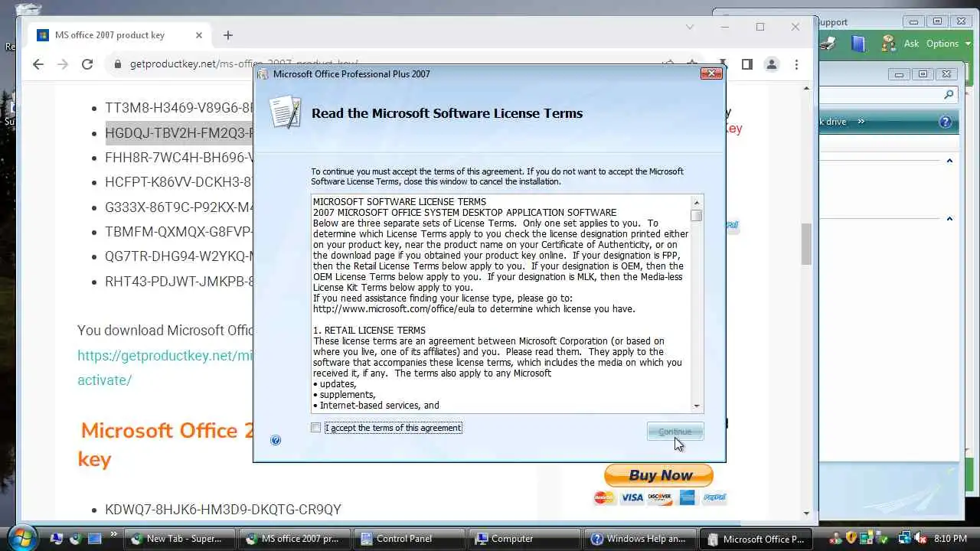Click blue help icon in Computer window
980x551 pixels.
pos(946,122)
